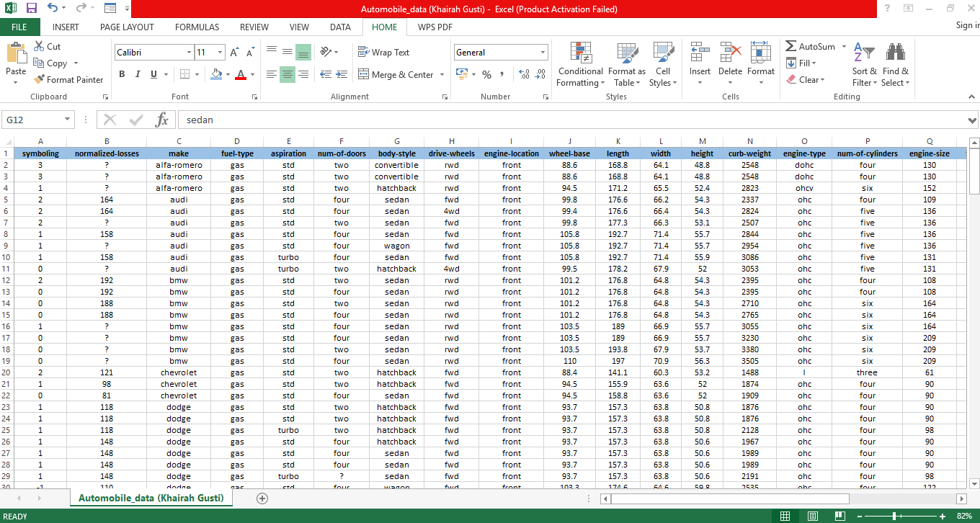The image size is (980, 523).
Task: Toggle Underline formatting
Action: [153, 74]
